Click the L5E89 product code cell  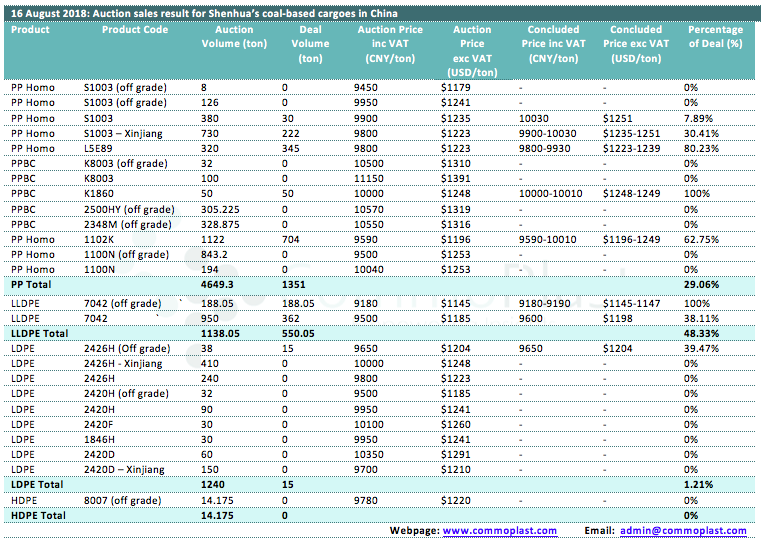[x=102, y=148]
